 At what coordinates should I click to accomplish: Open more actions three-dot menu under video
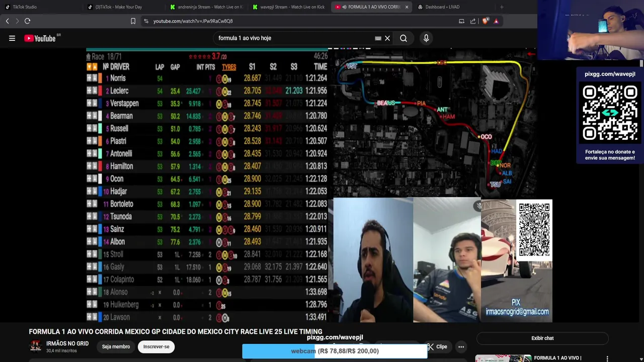click(461, 346)
